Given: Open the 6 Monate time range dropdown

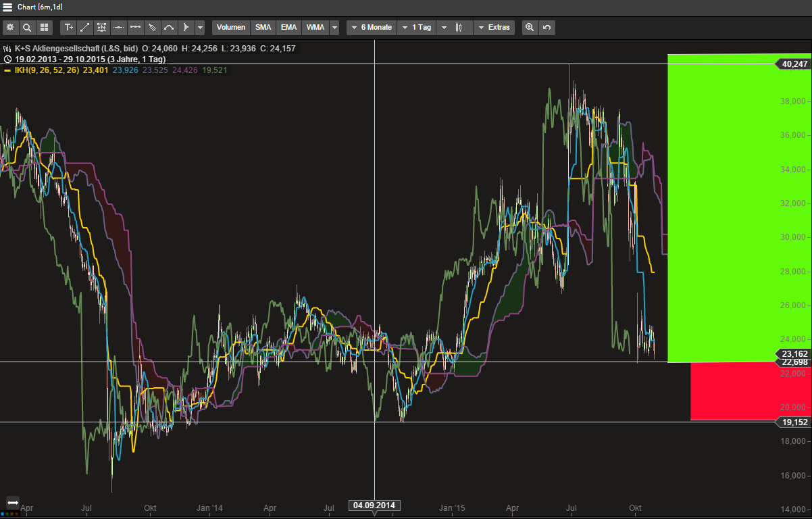Looking at the screenshot, I should point(370,28).
